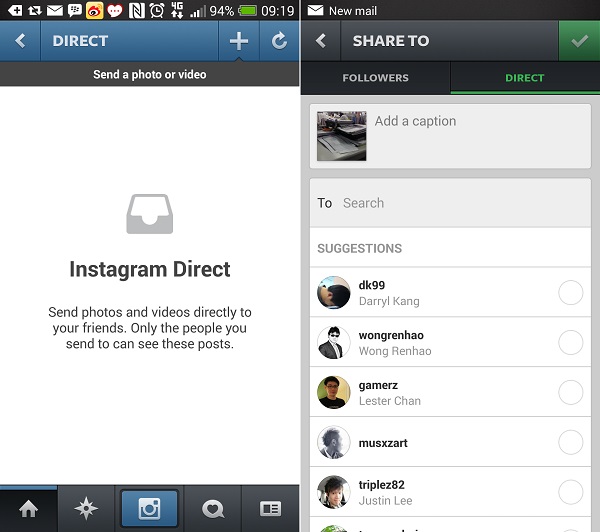
Task: Open the Explore star icon in bottom bar
Action: [86, 508]
